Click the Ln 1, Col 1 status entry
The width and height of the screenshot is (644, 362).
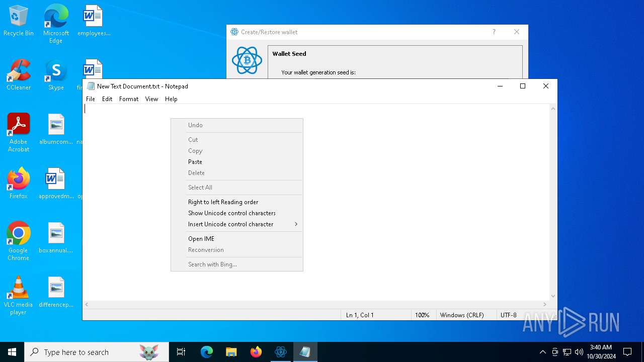(x=360, y=315)
